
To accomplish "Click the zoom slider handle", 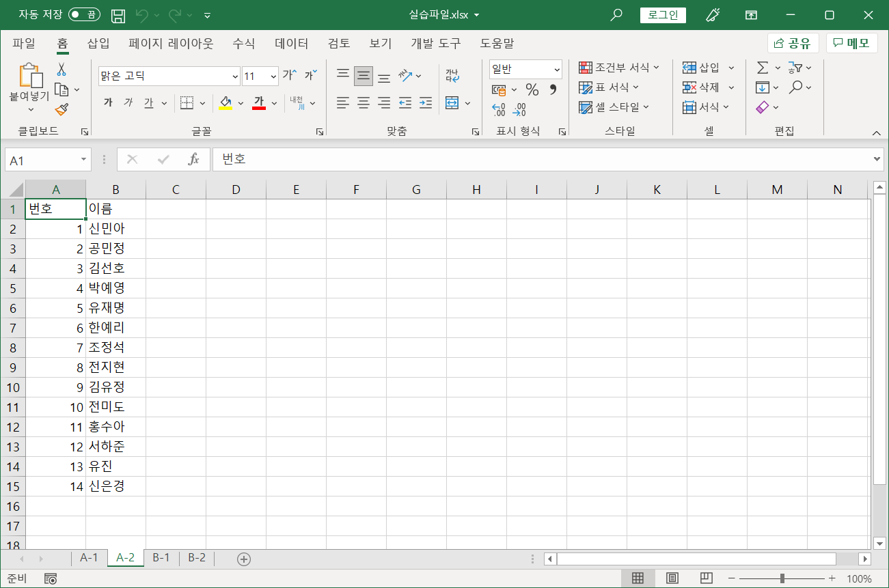I will pyautogui.click(x=782, y=578).
